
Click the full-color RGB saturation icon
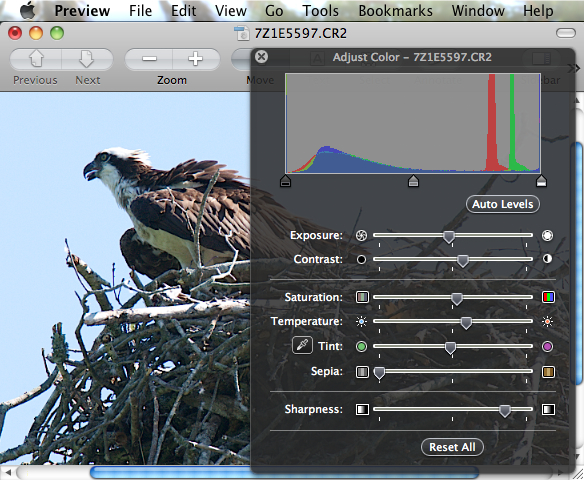(x=548, y=297)
